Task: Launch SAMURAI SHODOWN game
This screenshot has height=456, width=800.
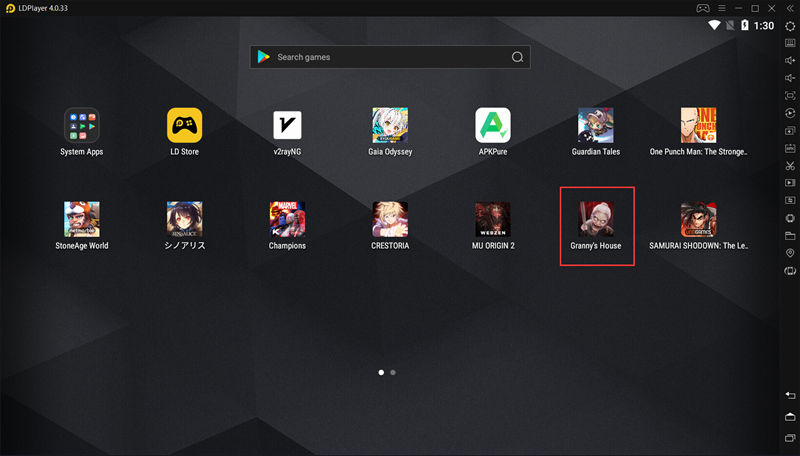Action: (698, 219)
